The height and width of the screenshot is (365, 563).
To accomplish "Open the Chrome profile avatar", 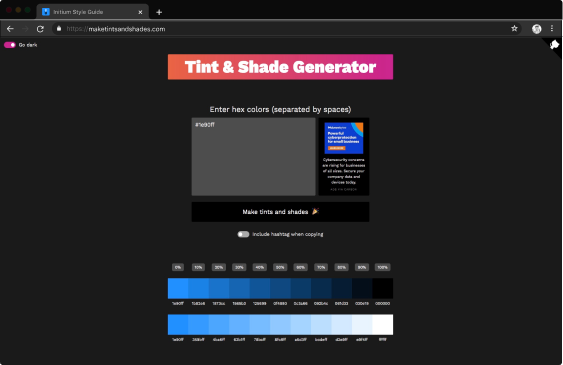I will 536,29.
